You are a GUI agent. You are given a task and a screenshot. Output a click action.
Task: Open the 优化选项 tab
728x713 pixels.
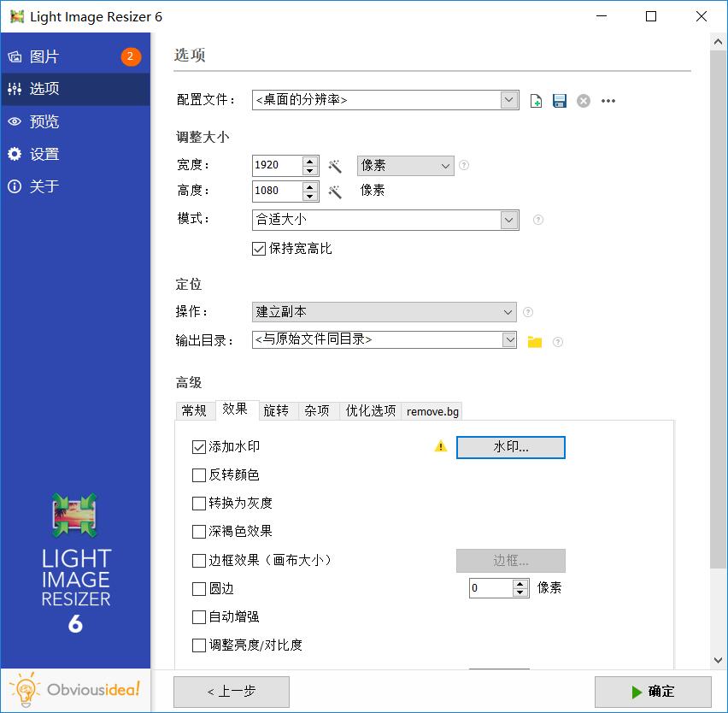370,410
